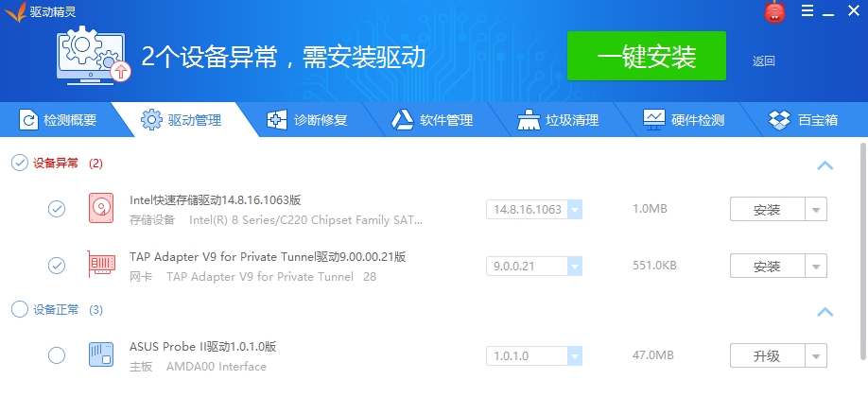The width and height of the screenshot is (868, 397).
Task: Click the 垃圾清理 broom icon
Action: point(529,120)
